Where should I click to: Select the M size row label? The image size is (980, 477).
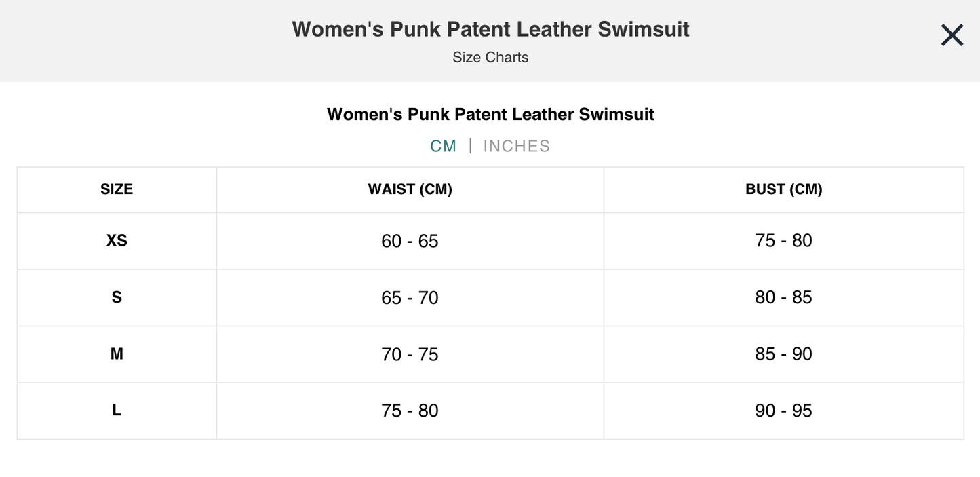click(x=116, y=354)
